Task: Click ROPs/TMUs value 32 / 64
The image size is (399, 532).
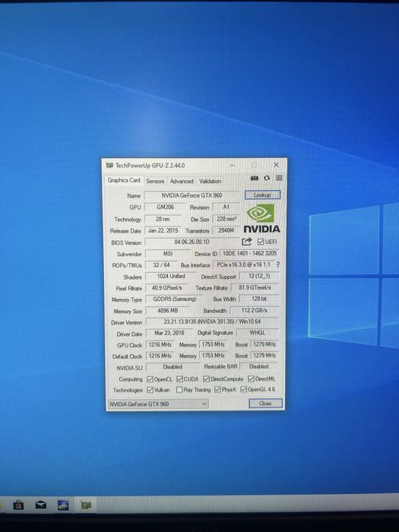Action: 161,265
